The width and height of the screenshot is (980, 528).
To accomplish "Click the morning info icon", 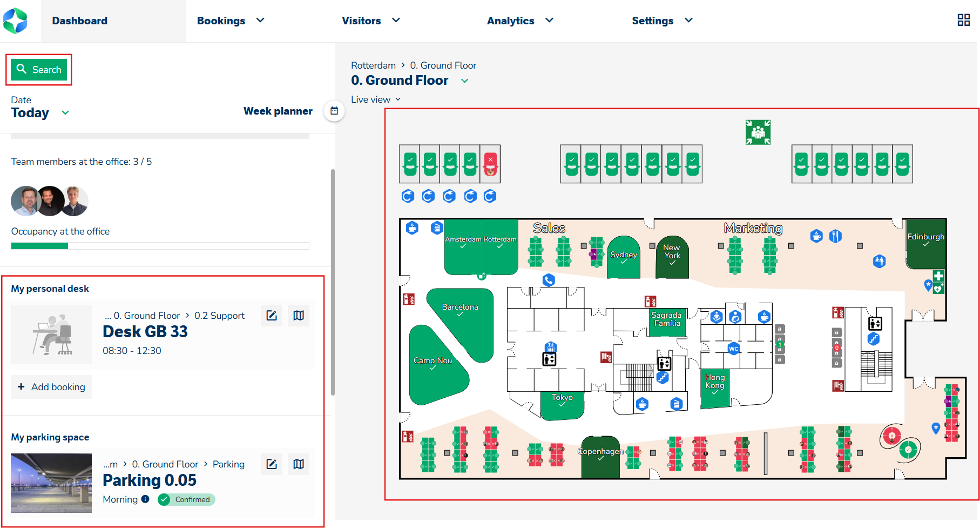I will pyautogui.click(x=145, y=499).
